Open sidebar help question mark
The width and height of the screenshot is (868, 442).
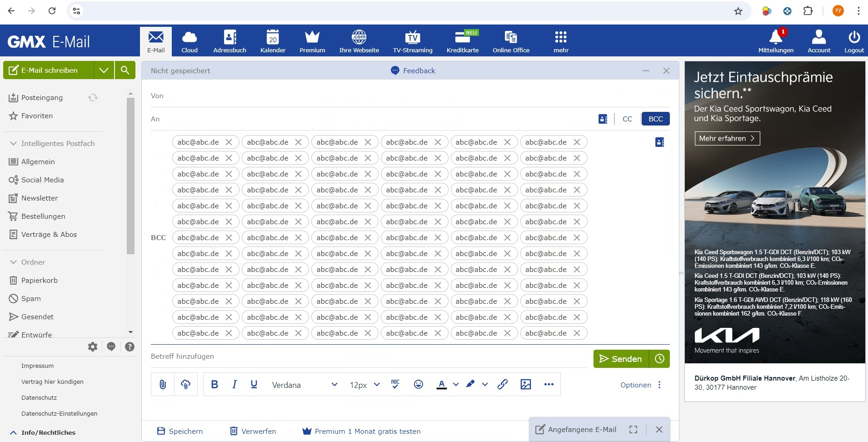130,347
